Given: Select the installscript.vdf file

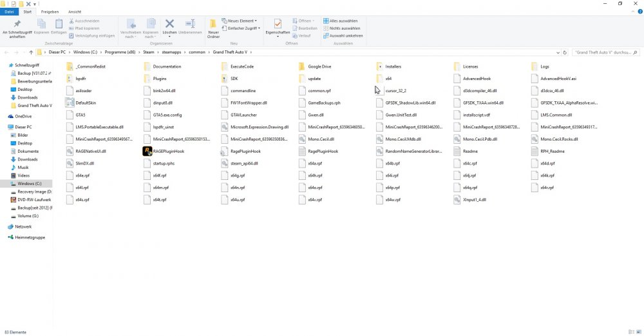Looking at the screenshot, I should tap(472, 115).
